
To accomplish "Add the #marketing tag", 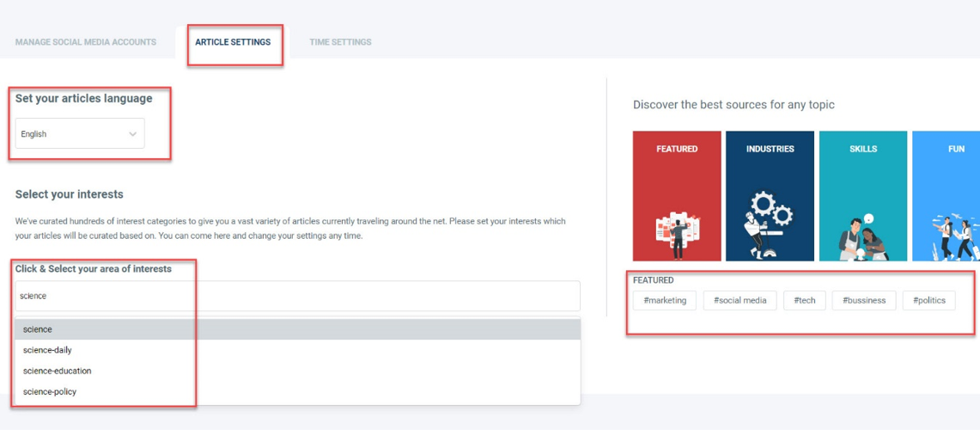I will [x=665, y=300].
